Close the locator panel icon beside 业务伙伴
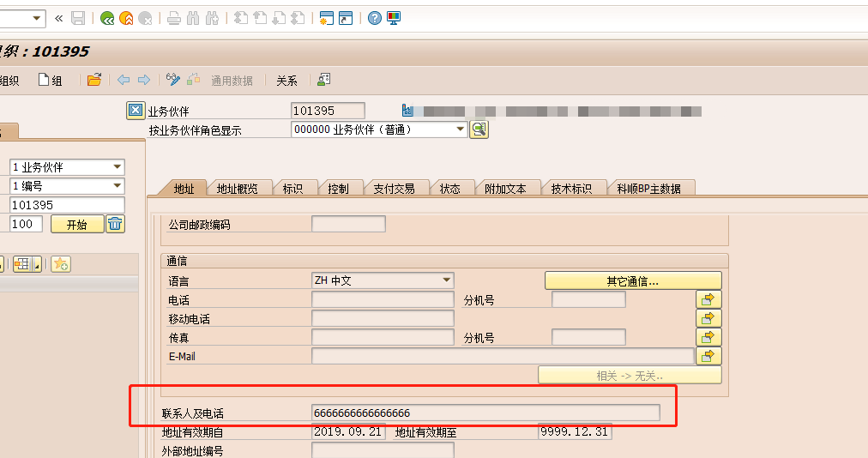 tap(135, 110)
